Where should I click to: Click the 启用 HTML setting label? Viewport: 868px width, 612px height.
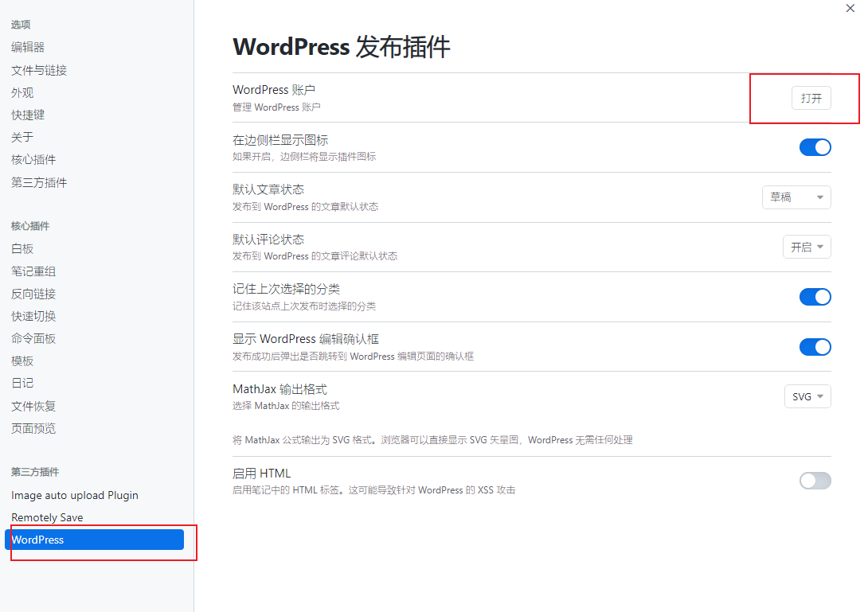[261, 473]
